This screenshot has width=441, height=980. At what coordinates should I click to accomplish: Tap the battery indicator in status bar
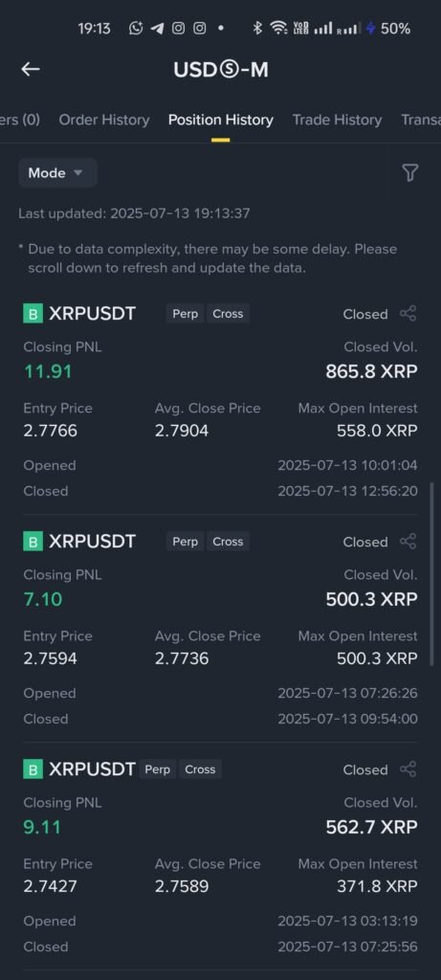[x=387, y=29]
